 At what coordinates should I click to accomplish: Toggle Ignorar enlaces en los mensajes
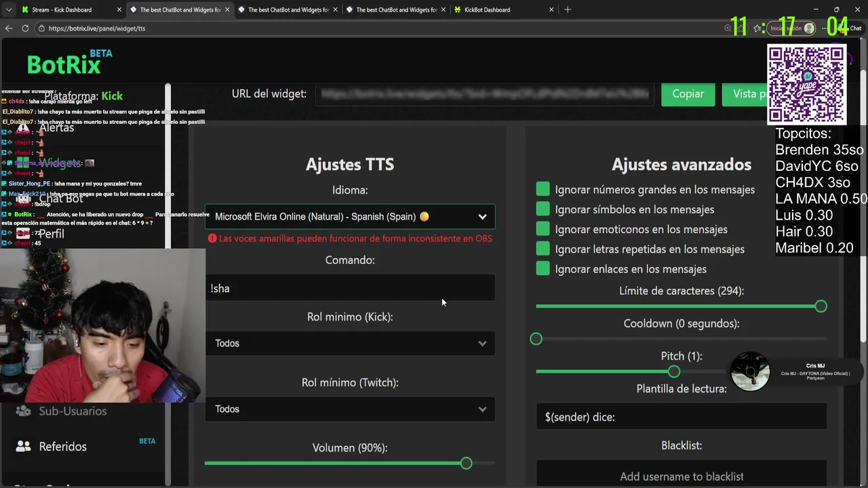(542, 268)
